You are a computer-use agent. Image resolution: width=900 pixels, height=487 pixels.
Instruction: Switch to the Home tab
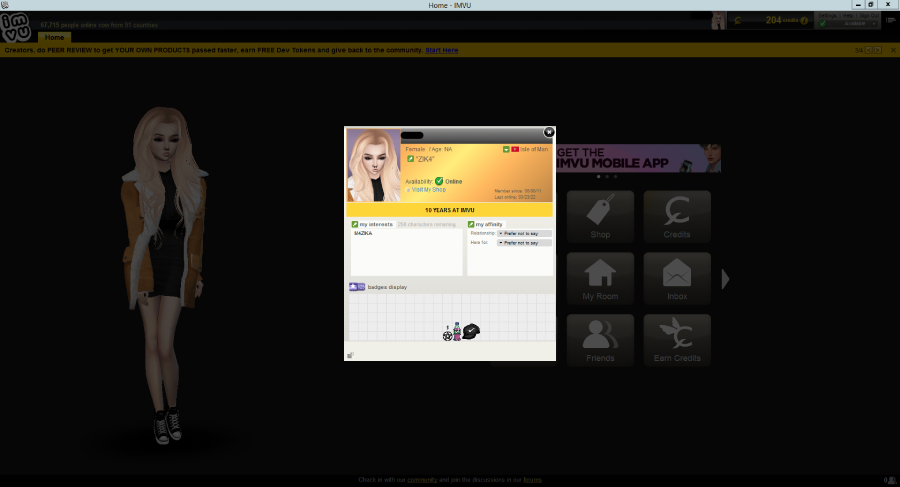coord(55,37)
